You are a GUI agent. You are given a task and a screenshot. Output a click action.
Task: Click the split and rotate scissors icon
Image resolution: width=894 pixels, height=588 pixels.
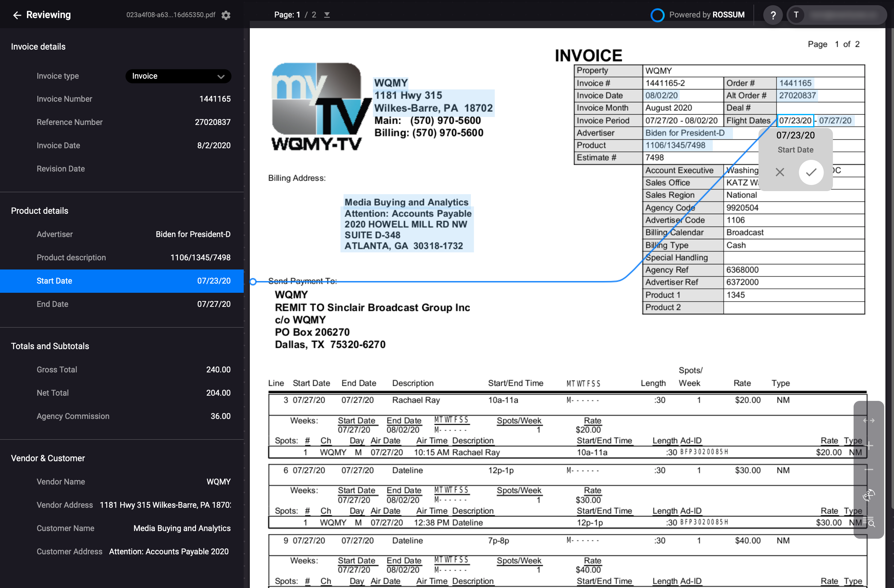click(869, 496)
